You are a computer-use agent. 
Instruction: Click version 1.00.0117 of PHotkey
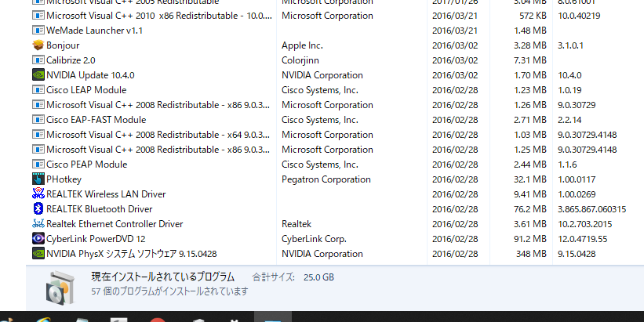point(577,179)
